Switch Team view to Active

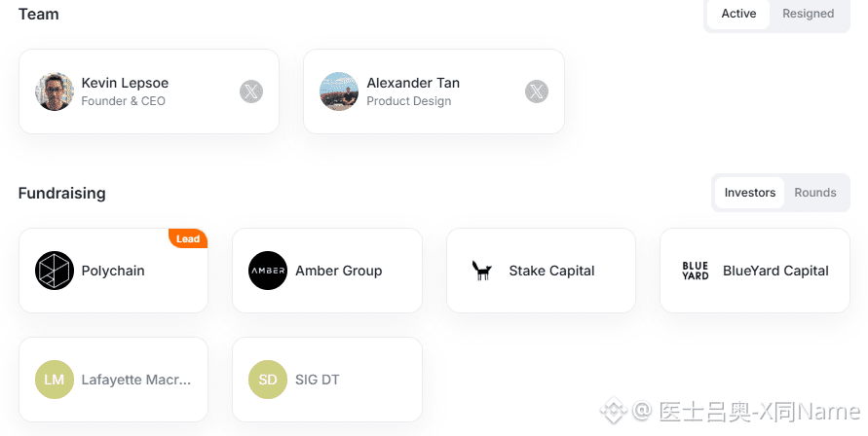(738, 14)
